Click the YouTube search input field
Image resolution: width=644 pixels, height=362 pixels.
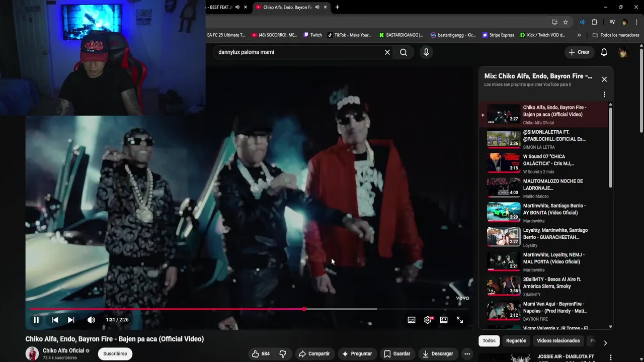[299, 52]
